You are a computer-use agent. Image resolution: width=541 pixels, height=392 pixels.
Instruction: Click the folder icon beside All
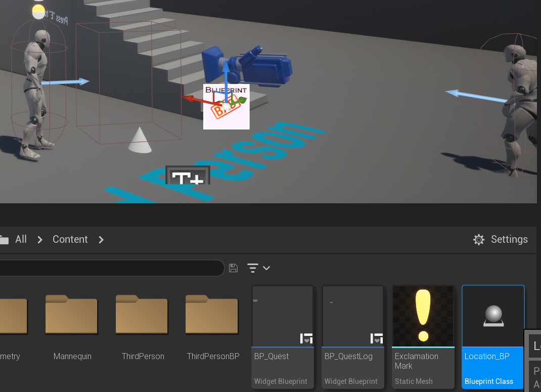click(4, 240)
